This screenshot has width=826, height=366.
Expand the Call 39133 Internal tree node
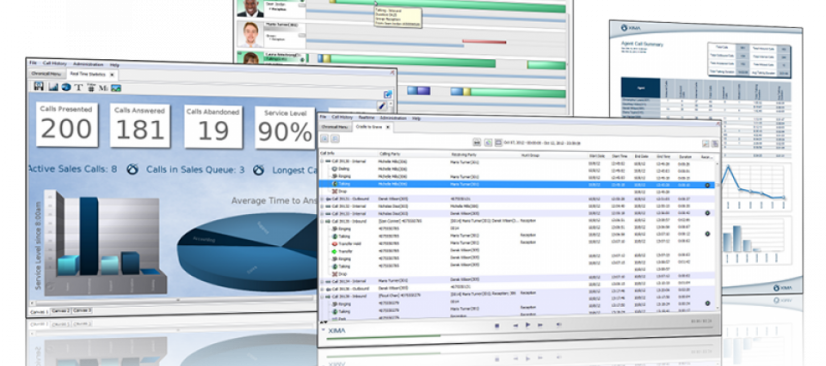coord(322,214)
